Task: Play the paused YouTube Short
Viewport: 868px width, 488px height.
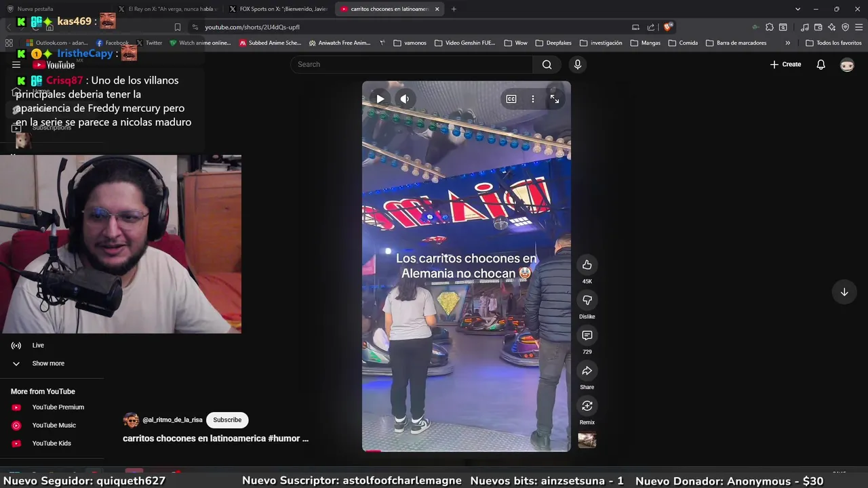Action: pos(380,99)
